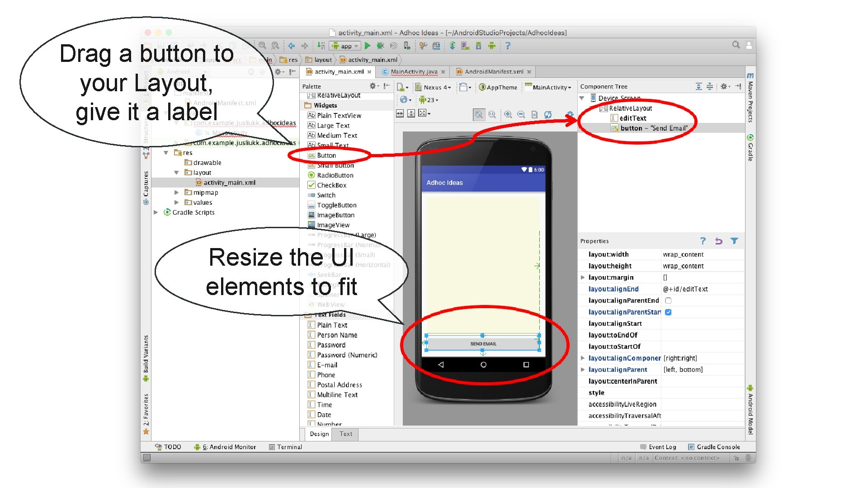This screenshot has width=868, height=488.
Task: Toggle the Switch widget in palette
Action: (x=325, y=195)
